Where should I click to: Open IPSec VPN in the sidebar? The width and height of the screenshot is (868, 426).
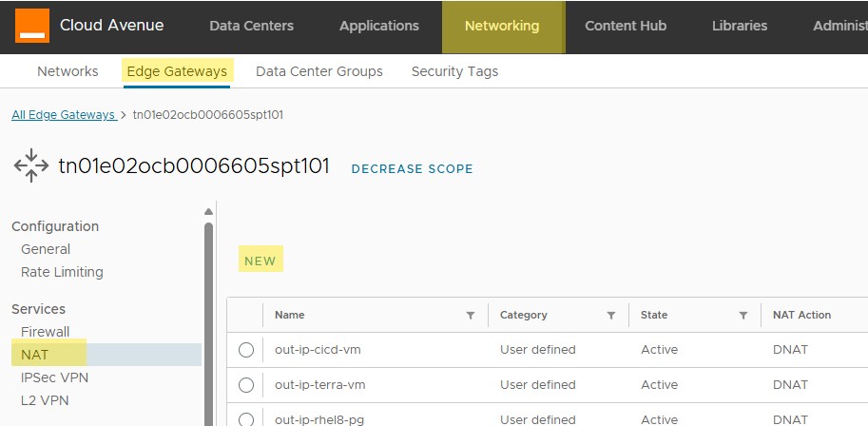[54, 378]
